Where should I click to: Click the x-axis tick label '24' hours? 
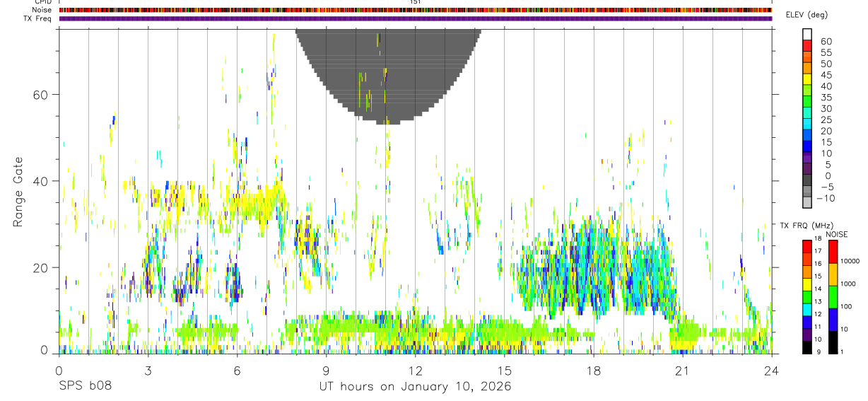tap(771, 370)
